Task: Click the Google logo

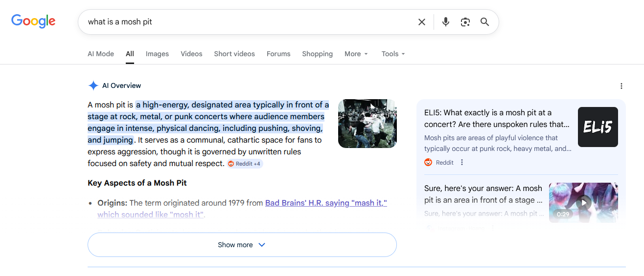Action: click(33, 21)
